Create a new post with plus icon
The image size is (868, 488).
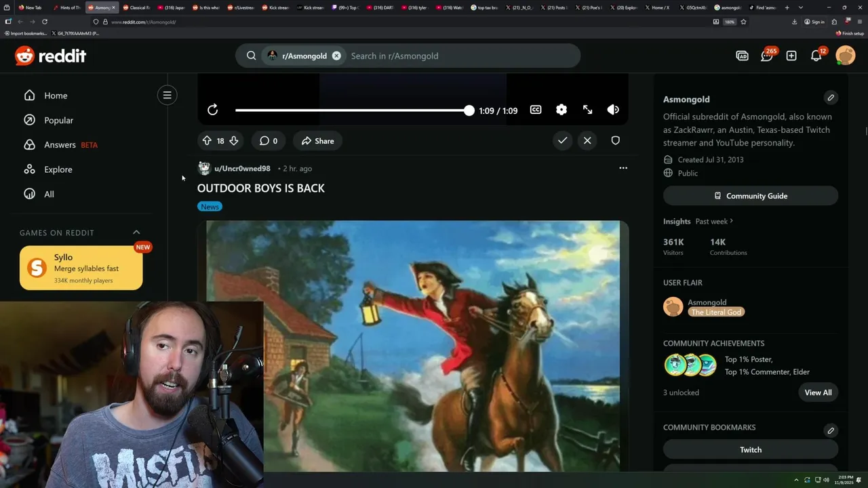(791, 56)
